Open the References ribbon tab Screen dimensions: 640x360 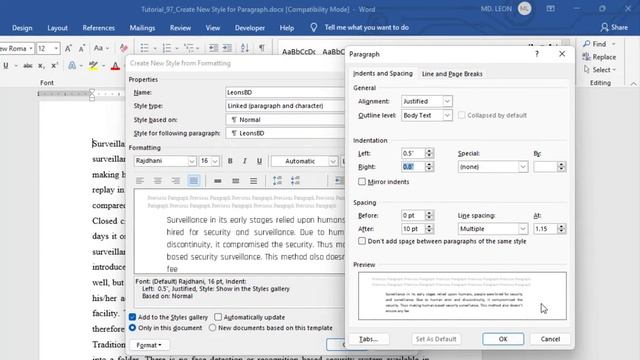pyautogui.click(x=98, y=28)
